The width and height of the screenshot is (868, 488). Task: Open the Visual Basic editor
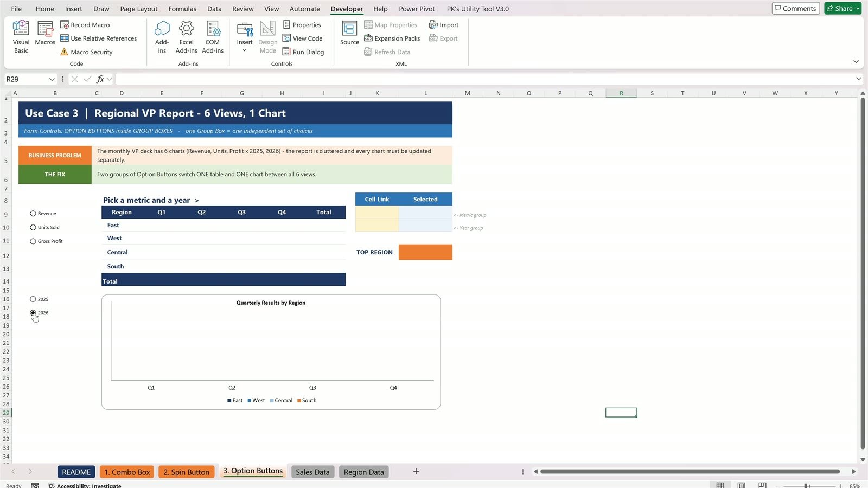[x=21, y=37]
